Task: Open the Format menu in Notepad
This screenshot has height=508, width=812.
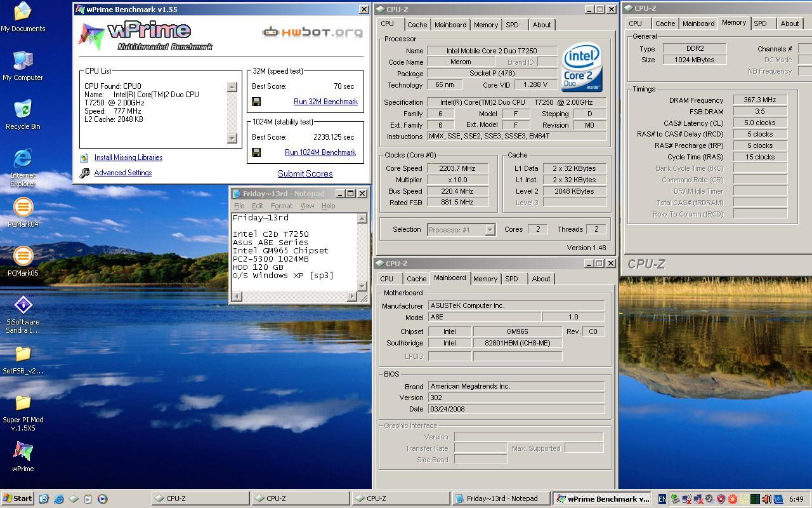Action: click(x=282, y=206)
